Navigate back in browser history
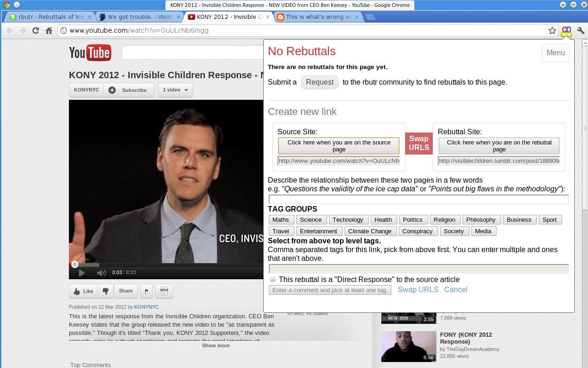This screenshot has height=368, width=588. (x=9, y=31)
